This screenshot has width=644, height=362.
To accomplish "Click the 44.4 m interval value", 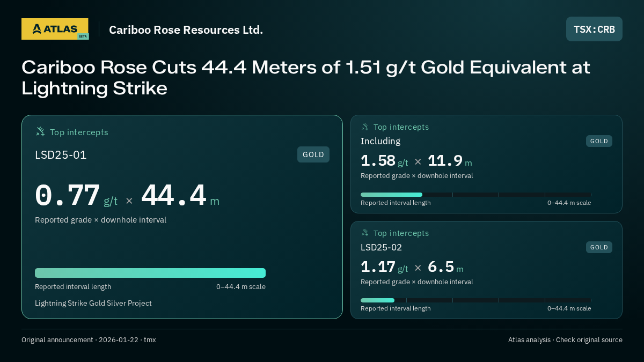I will (180, 196).
